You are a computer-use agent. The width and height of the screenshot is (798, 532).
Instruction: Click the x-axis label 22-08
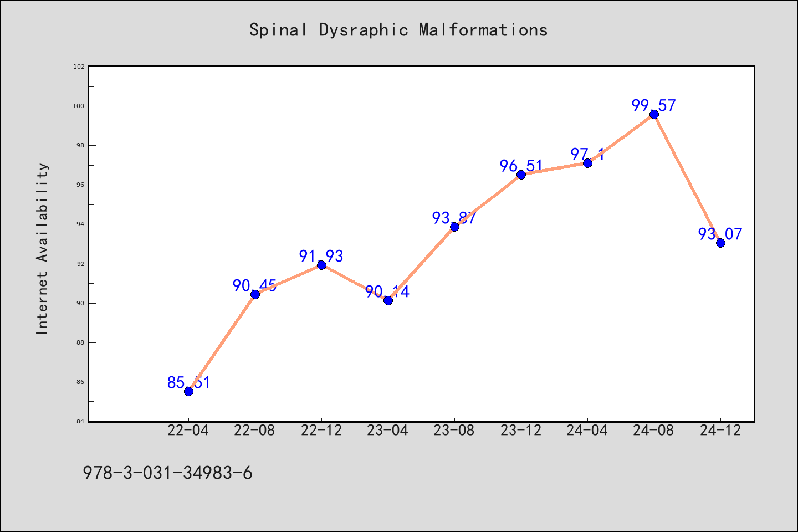click(255, 431)
